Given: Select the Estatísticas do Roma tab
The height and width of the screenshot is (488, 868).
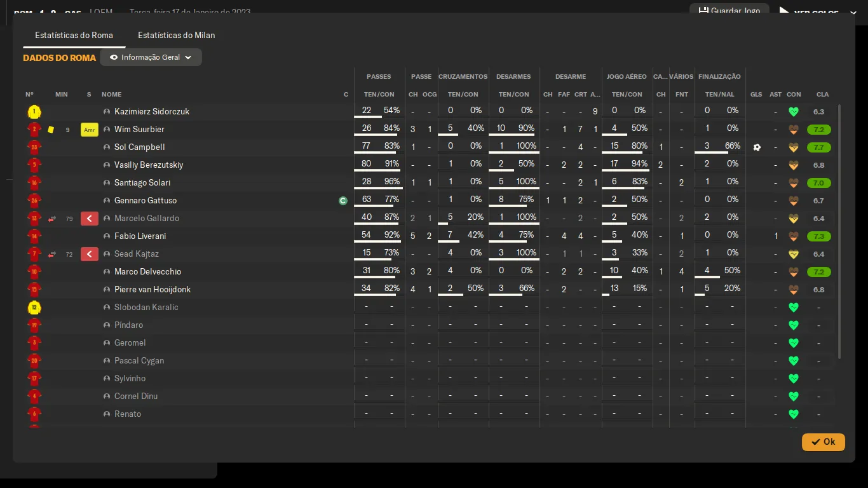Looking at the screenshot, I should pos(74,36).
